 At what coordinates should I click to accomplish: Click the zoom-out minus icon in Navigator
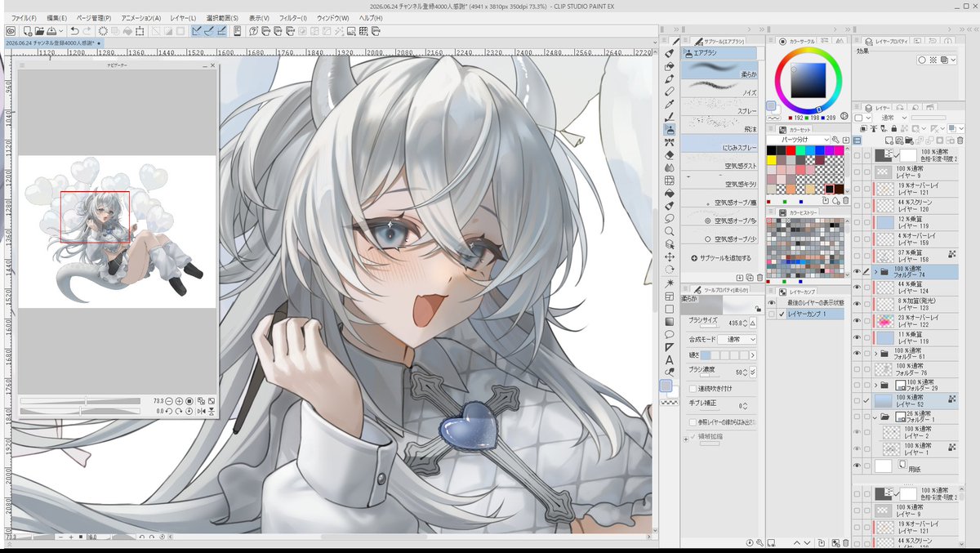[169, 401]
